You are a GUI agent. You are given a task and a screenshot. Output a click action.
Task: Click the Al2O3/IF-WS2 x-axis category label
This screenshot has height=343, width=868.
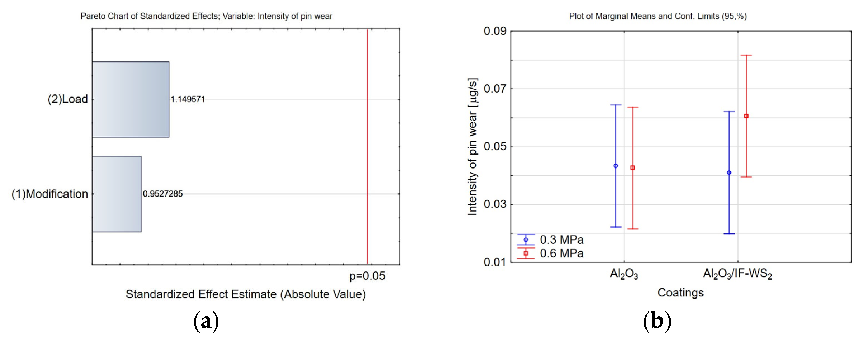(737, 274)
